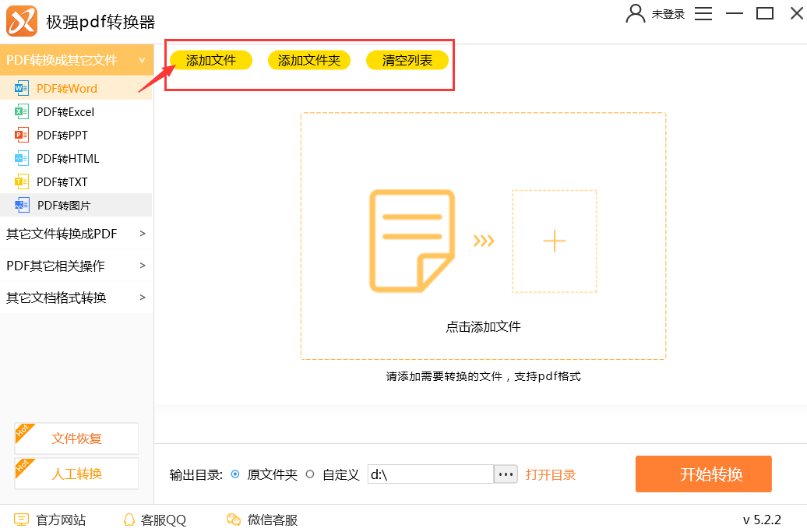
Task: Collapse the PDF转换成其它文件 section
Action: pos(142,60)
